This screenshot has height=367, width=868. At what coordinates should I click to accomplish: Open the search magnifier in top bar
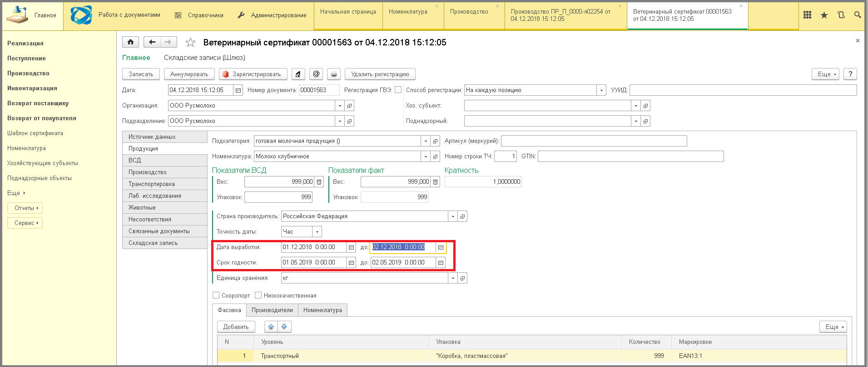(x=857, y=15)
